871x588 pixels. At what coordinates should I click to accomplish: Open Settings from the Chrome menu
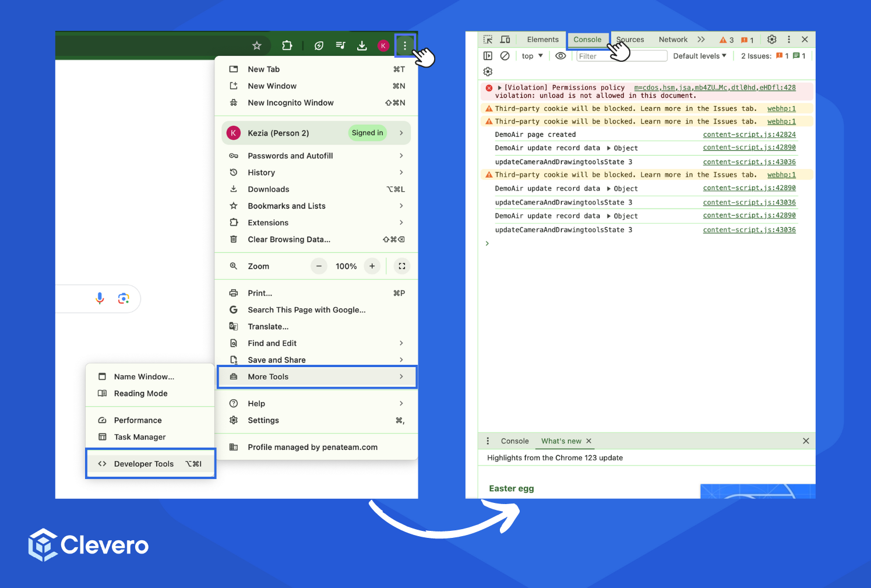point(317,420)
